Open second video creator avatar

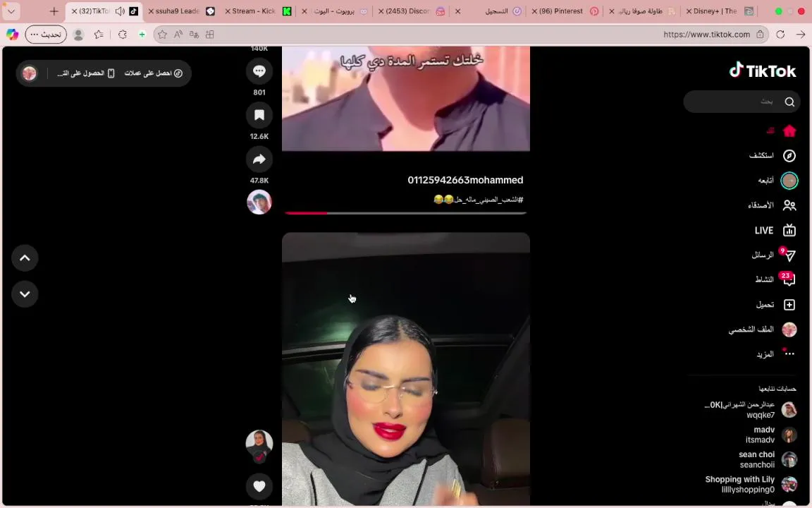[259, 443]
